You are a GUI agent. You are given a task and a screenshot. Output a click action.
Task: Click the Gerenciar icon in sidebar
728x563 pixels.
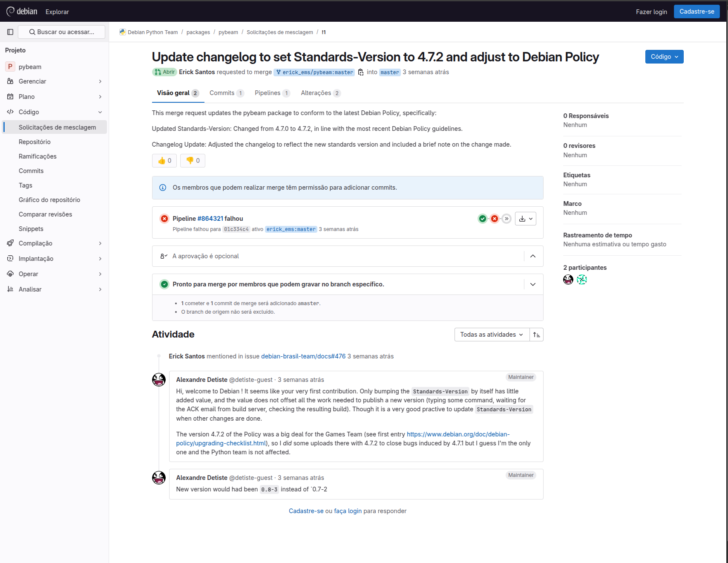pos(10,81)
